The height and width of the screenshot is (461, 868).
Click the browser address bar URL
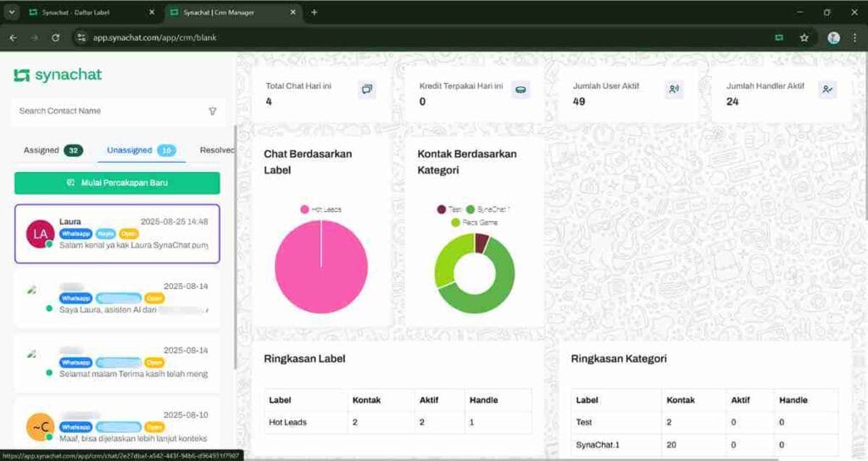[x=154, y=37]
